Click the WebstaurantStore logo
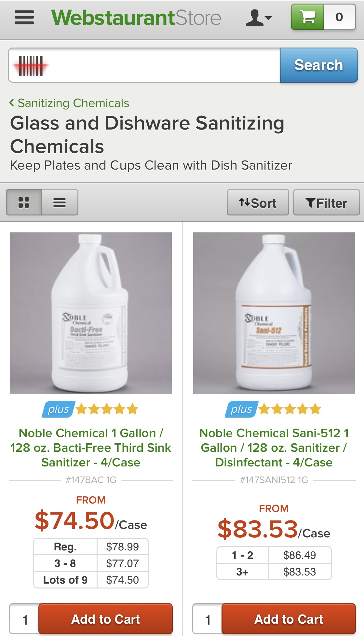The width and height of the screenshot is (364, 636). point(136,18)
